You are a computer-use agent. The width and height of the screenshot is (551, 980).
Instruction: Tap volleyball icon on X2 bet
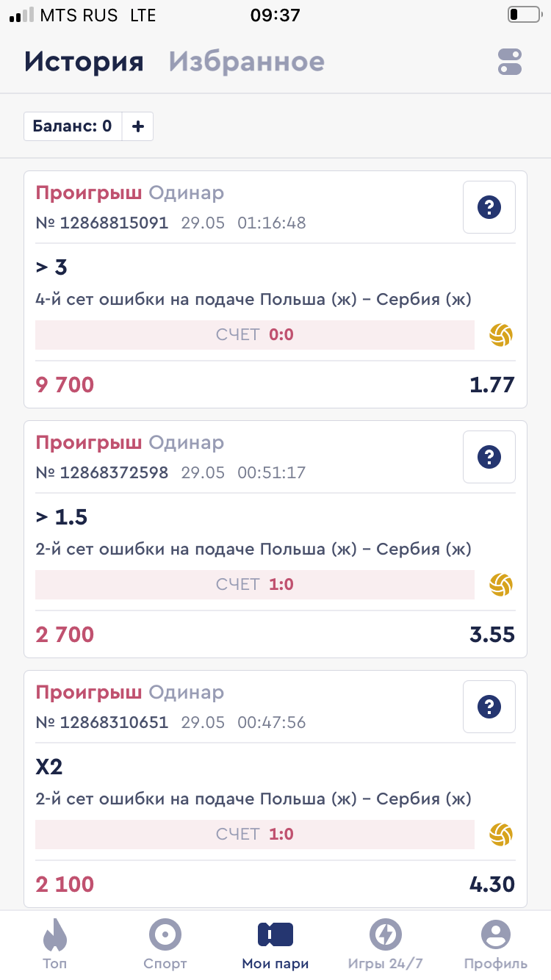click(x=501, y=835)
